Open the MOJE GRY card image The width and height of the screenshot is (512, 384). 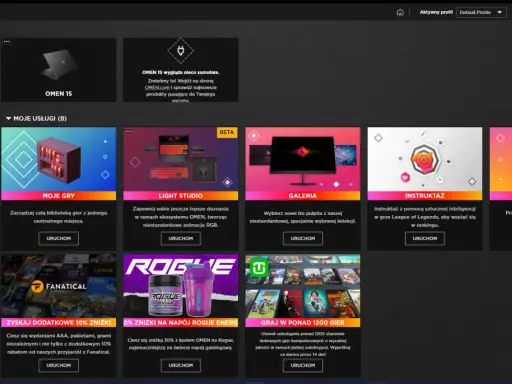click(59, 159)
